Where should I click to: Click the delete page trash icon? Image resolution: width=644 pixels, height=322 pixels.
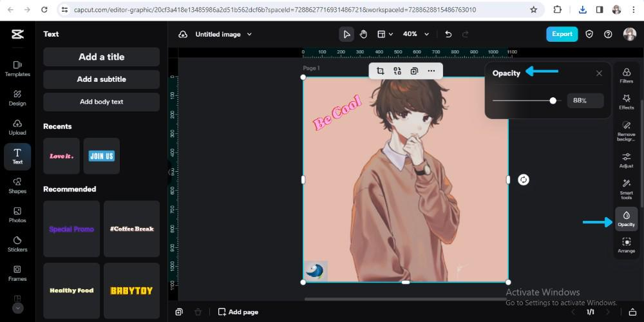pyautogui.click(x=198, y=312)
